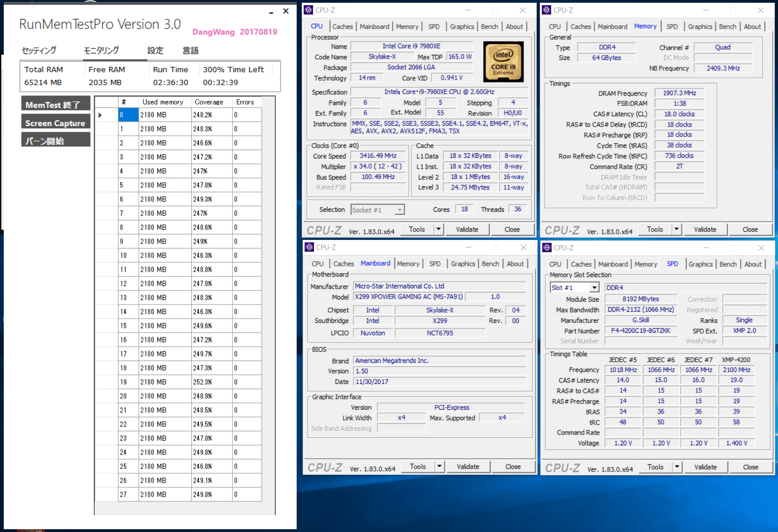Click Tools button in the CPU tab window
The height and width of the screenshot is (532, 778).
click(x=417, y=229)
